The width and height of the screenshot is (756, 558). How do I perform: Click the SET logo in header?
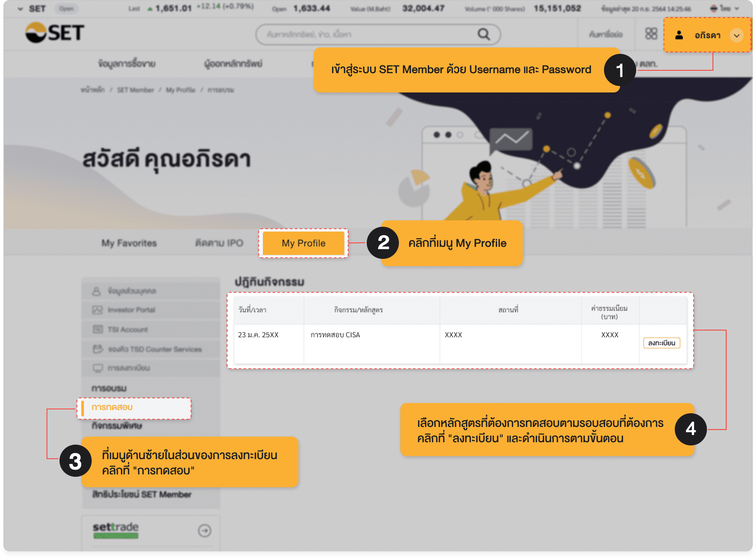coord(55,33)
